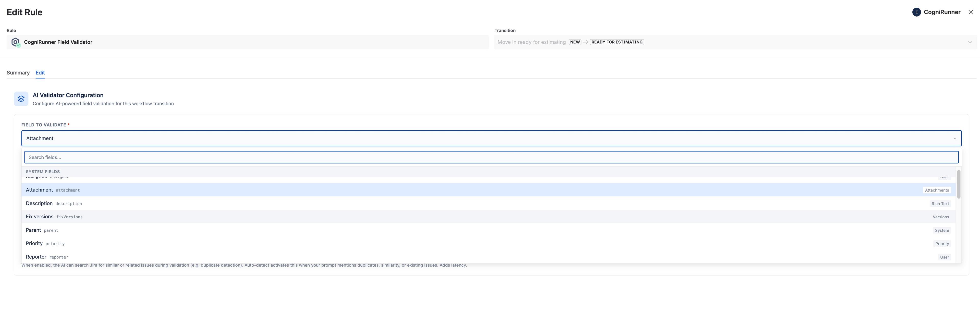Click the Rich Text badge next to Description
The width and height of the screenshot is (980, 326).
pyautogui.click(x=940, y=204)
